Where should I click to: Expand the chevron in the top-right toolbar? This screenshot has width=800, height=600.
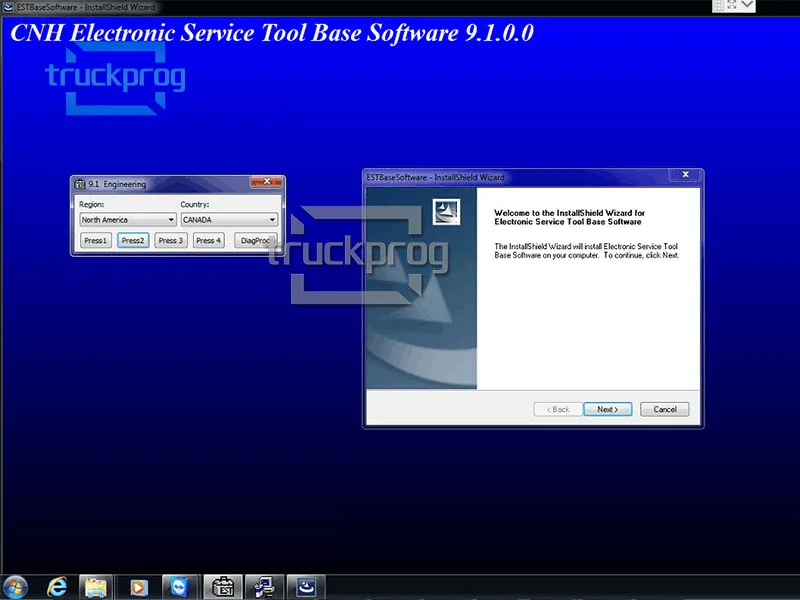(x=747, y=5)
